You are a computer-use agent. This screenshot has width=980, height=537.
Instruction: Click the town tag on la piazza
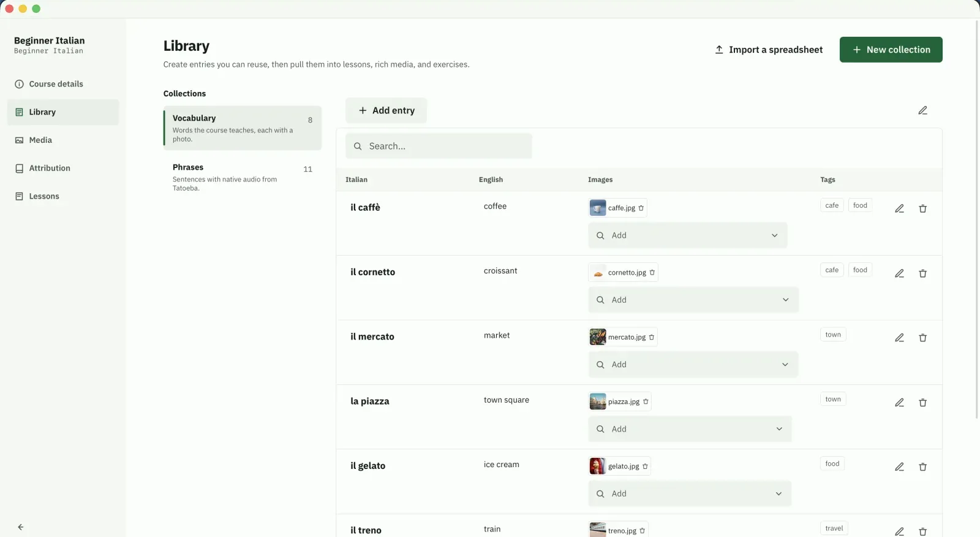point(833,399)
